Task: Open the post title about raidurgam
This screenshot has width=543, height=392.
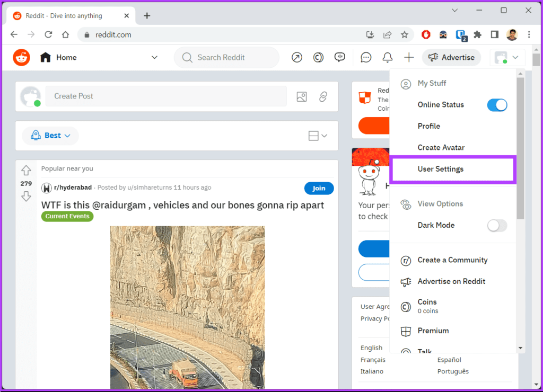Action: 182,205
